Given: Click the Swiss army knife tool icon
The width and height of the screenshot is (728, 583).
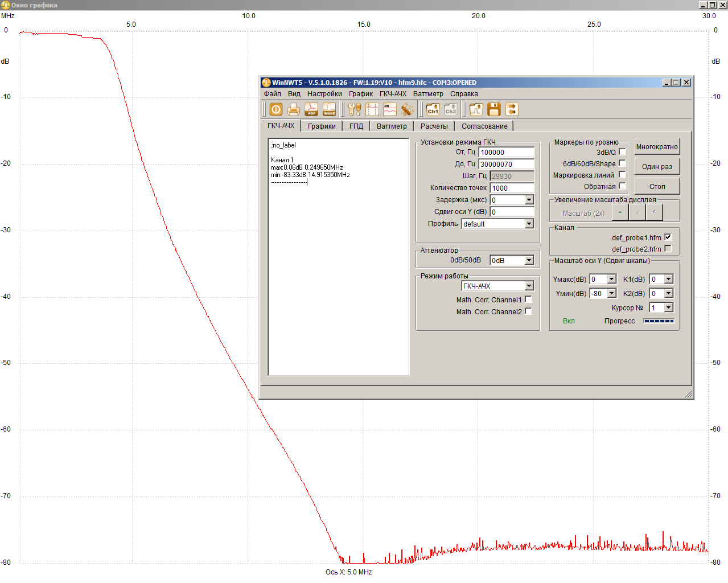Looking at the screenshot, I should pos(407,109).
